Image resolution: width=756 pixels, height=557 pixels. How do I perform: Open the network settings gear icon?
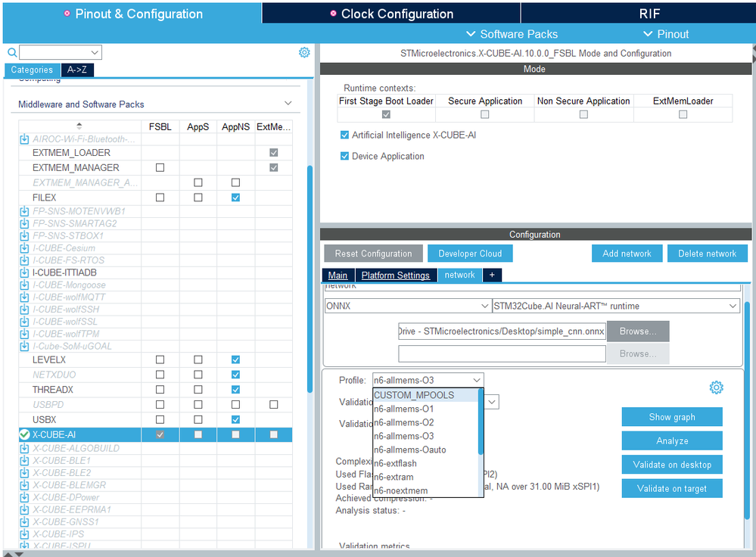[x=716, y=387]
